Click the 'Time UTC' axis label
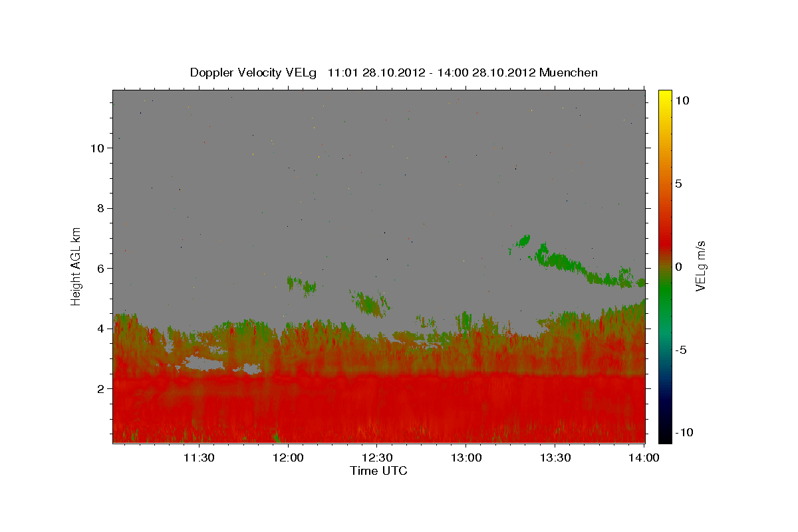The width and height of the screenshot is (798, 532). 378,471
